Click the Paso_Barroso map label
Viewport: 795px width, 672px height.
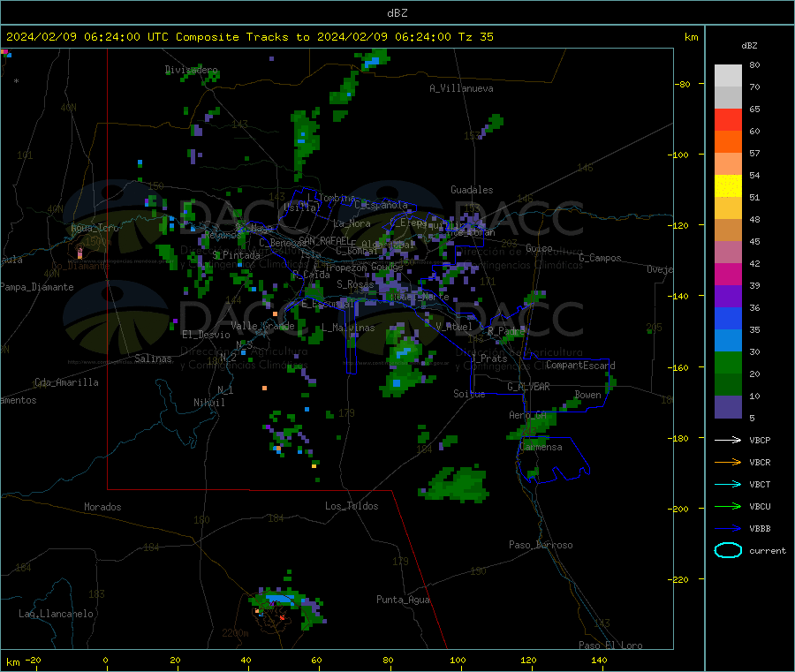coord(541,545)
